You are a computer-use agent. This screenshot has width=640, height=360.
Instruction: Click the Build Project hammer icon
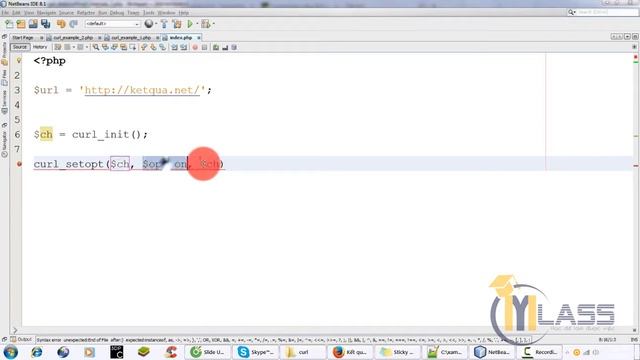coord(164,24)
